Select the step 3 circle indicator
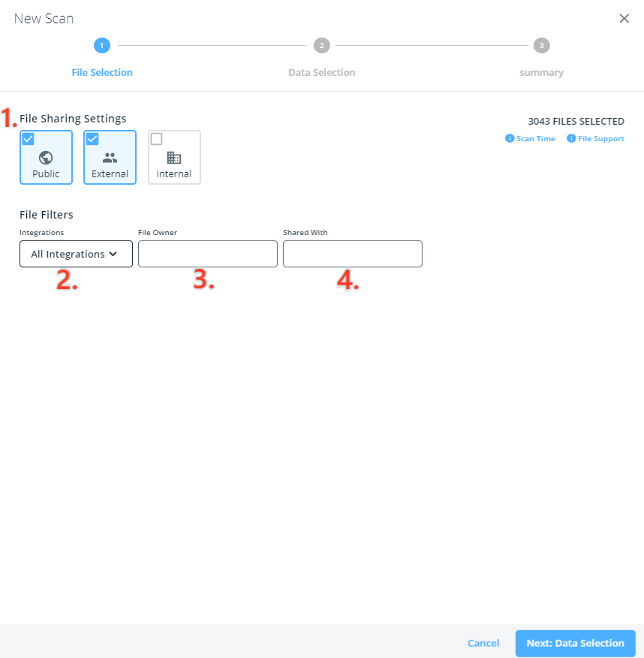644x658 pixels. pyautogui.click(x=541, y=45)
